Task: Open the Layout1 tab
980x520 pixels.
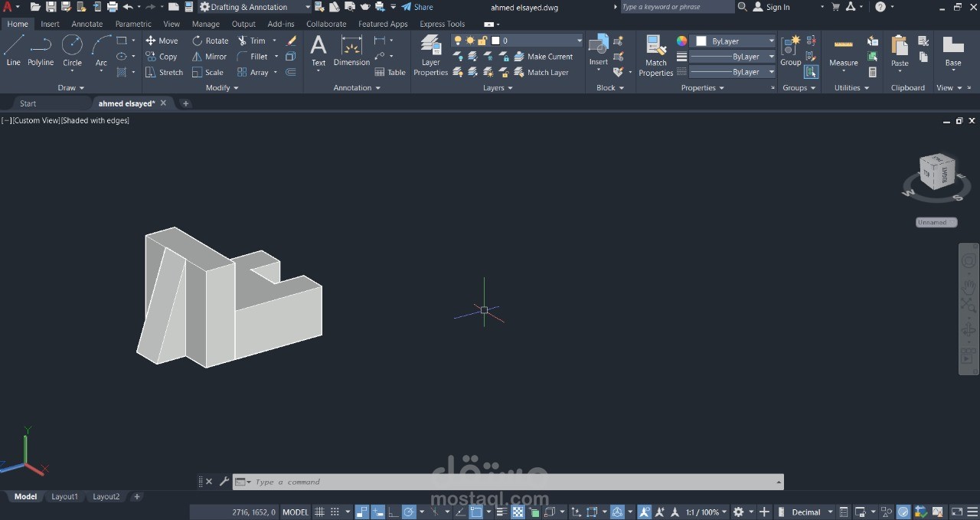Action: pyautogui.click(x=64, y=496)
